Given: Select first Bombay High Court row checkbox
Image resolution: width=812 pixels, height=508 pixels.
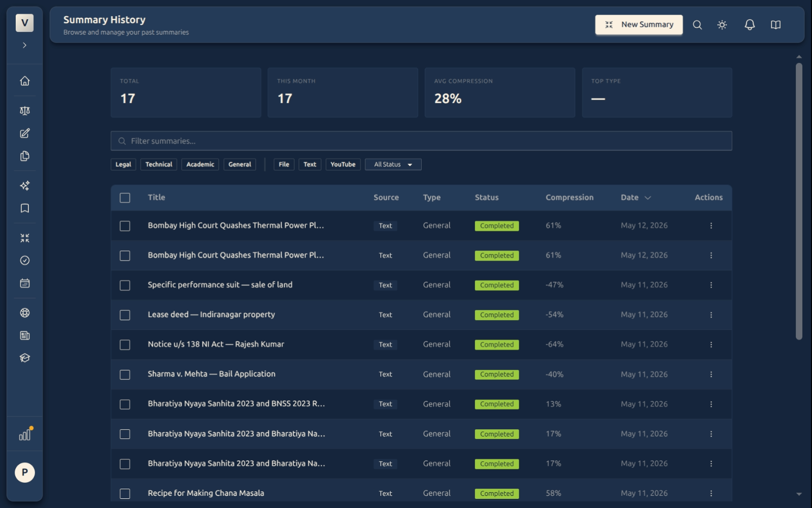Looking at the screenshot, I should point(125,226).
